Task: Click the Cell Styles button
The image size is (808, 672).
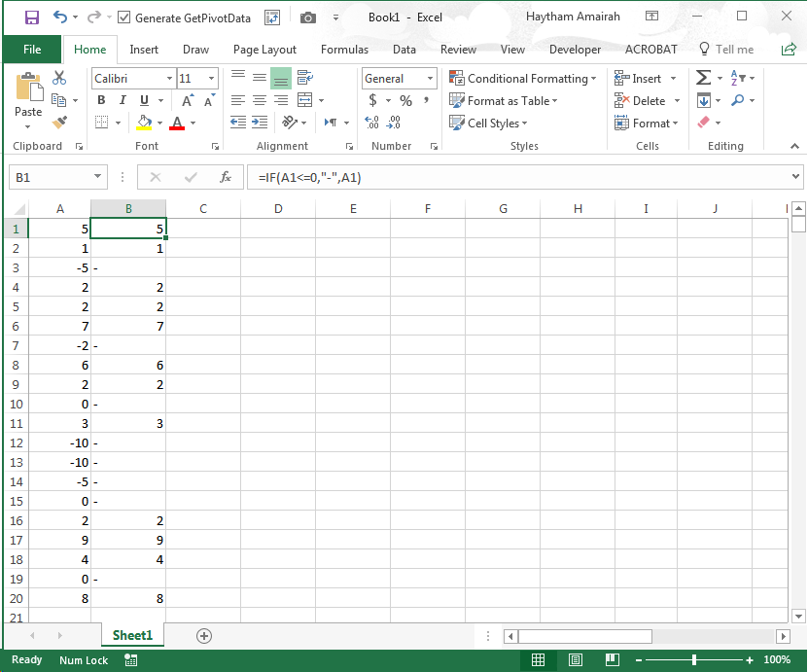Action: (x=496, y=123)
